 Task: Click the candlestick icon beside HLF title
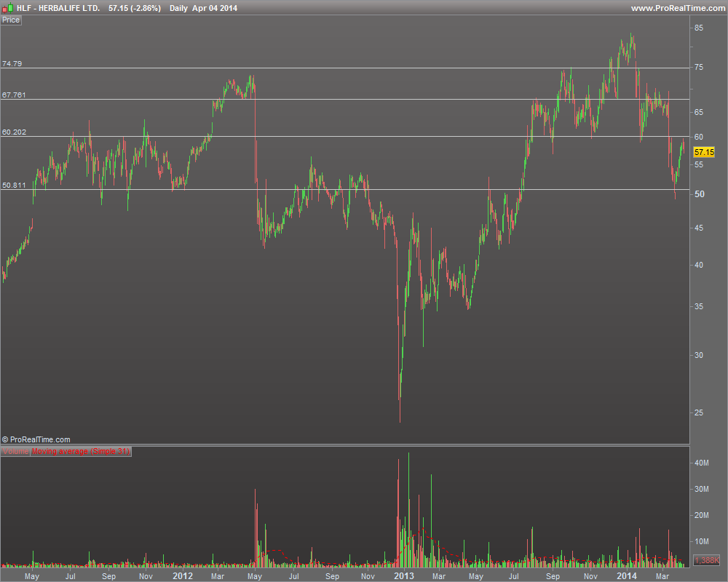7,8
